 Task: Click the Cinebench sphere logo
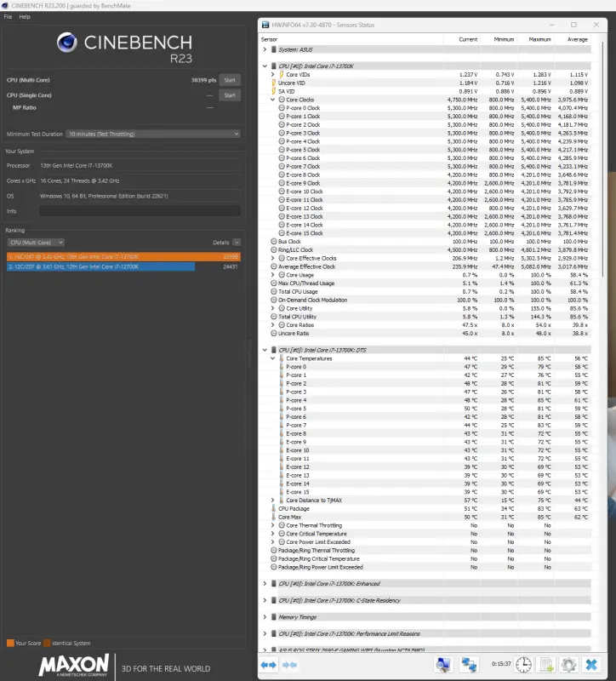67,42
